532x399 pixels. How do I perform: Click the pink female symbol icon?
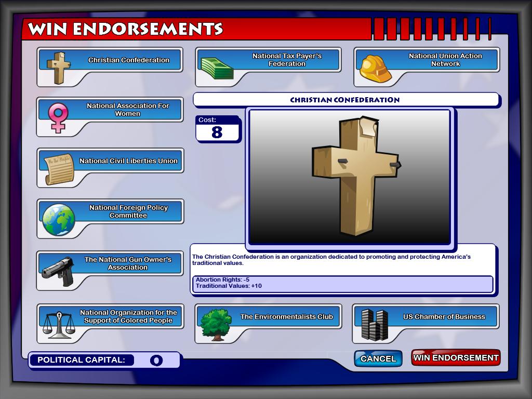tap(58, 118)
